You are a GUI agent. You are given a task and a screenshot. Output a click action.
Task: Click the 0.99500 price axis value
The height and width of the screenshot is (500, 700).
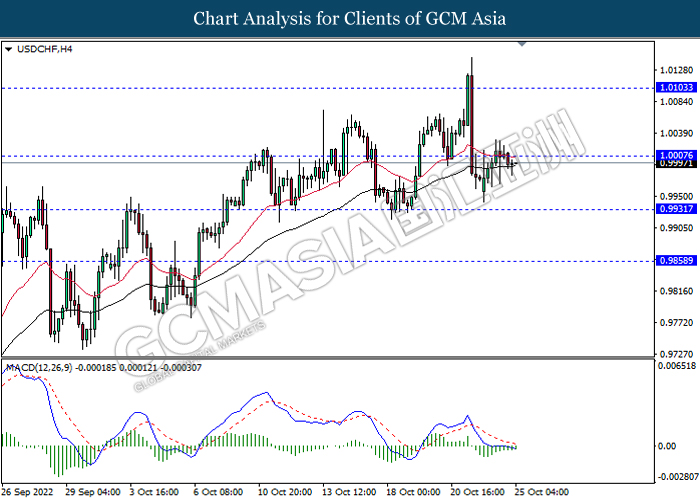pyautogui.click(x=676, y=197)
